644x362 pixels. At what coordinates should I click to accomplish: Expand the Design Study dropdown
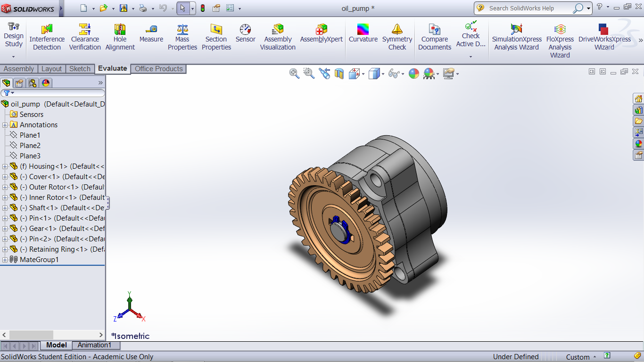point(13,57)
